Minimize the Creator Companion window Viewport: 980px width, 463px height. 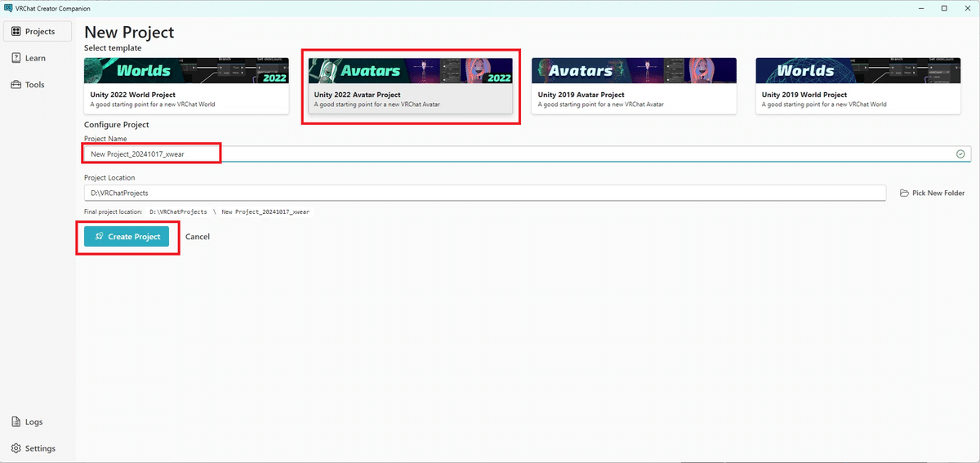point(923,8)
